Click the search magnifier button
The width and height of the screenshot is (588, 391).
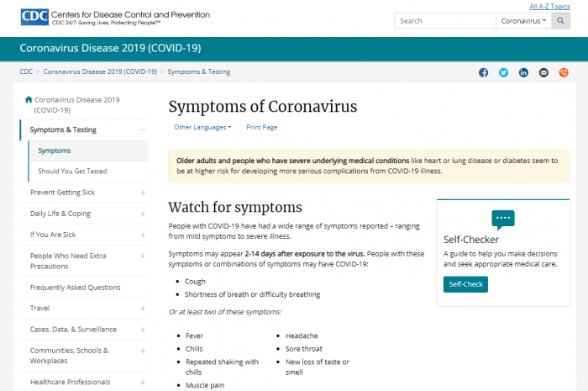[x=561, y=21]
